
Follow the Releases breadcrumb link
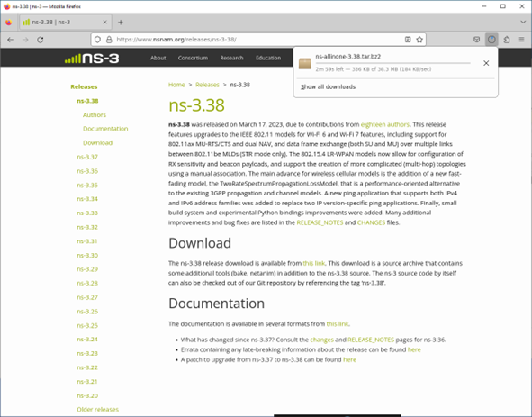(207, 85)
